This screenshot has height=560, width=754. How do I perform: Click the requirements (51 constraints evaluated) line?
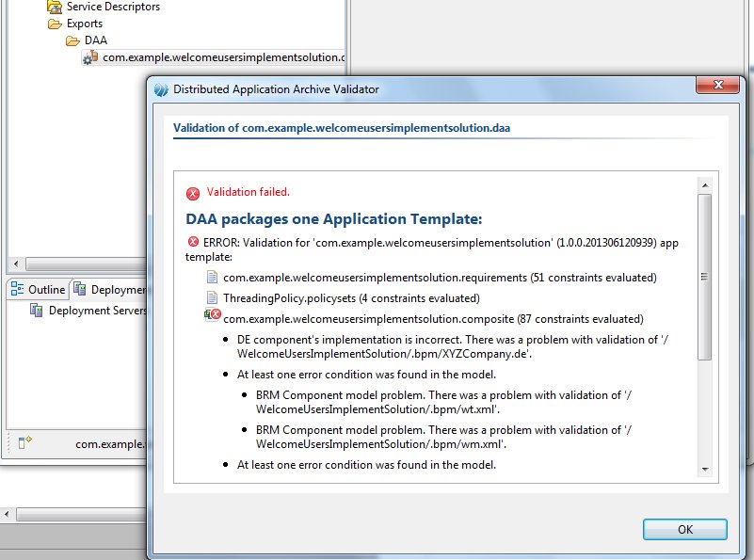pyautogui.click(x=440, y=278)
